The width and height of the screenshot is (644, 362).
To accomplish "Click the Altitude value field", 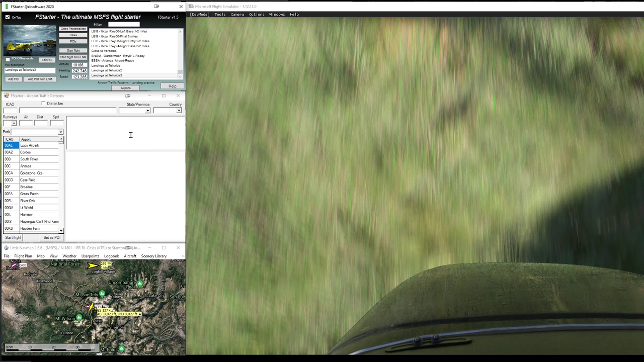I will 79,65.
